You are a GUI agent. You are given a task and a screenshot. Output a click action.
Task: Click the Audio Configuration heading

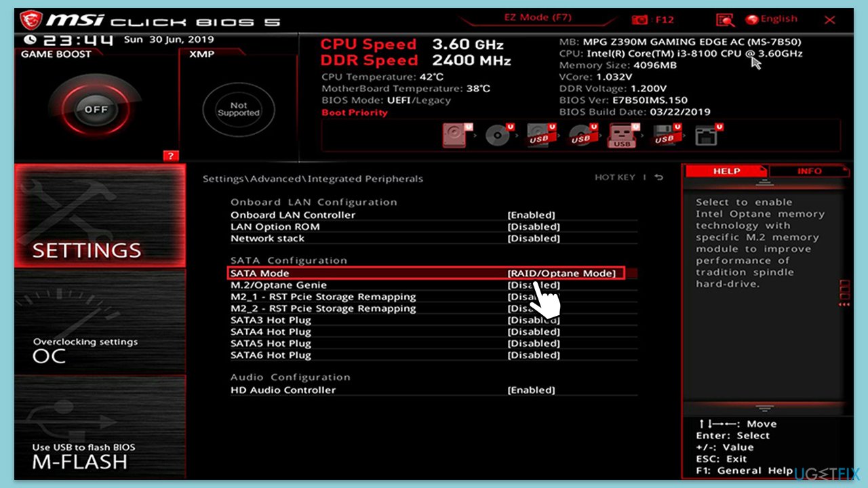click(292, 377)
